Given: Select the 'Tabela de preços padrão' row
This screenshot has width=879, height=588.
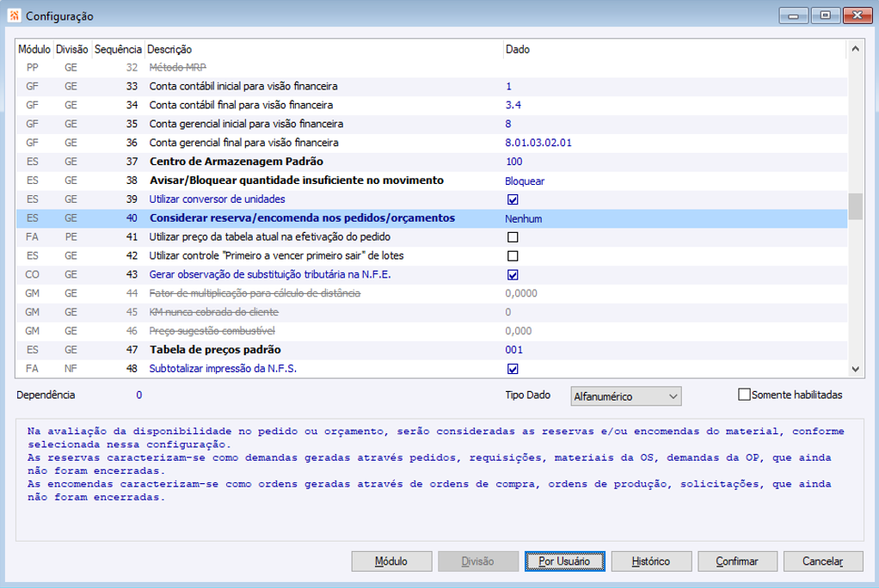Looking at the screenshot, I should coord(432,350).
